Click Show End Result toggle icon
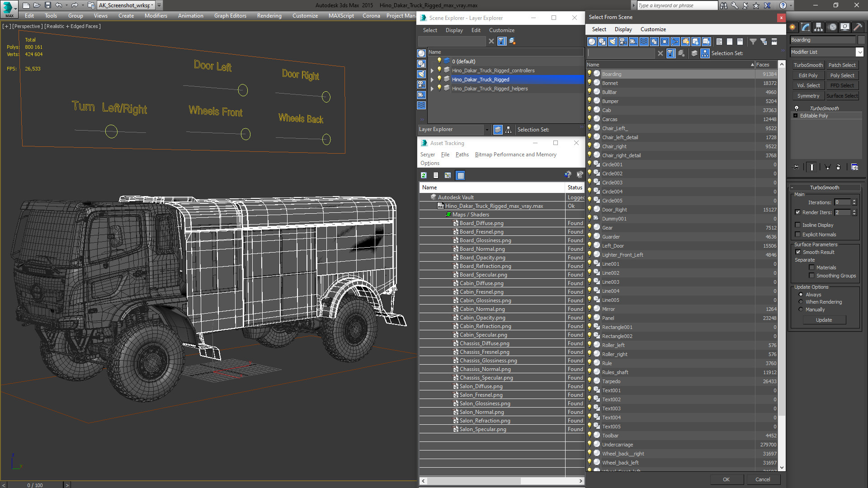This screenshot has width=868, height=488. coord(812,167)
